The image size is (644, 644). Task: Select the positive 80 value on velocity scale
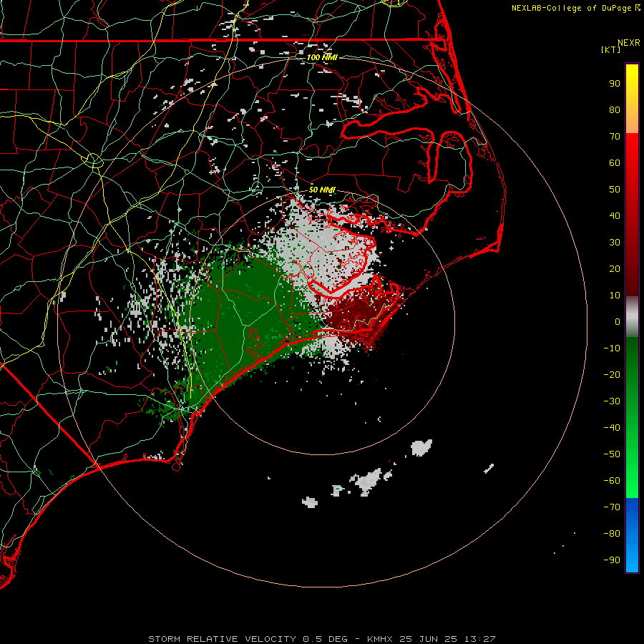pyautogui.click(x=615, y=110)
